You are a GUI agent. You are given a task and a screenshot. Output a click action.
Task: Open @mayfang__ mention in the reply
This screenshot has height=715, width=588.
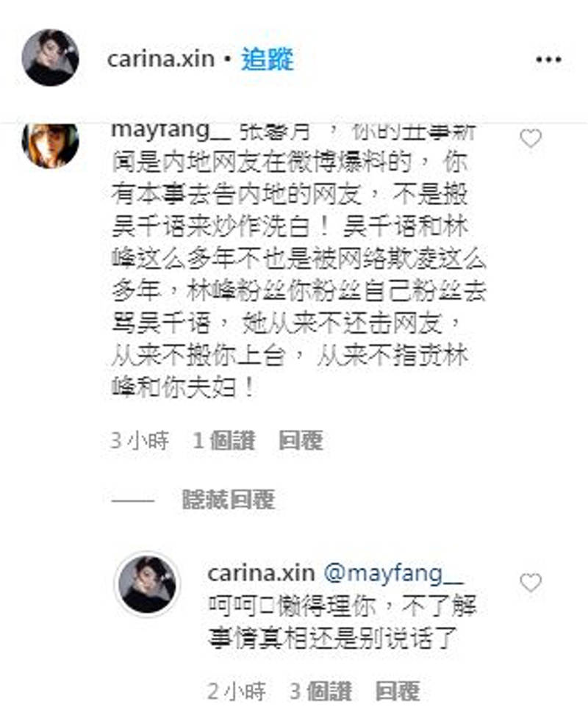(x=393, y=573)
